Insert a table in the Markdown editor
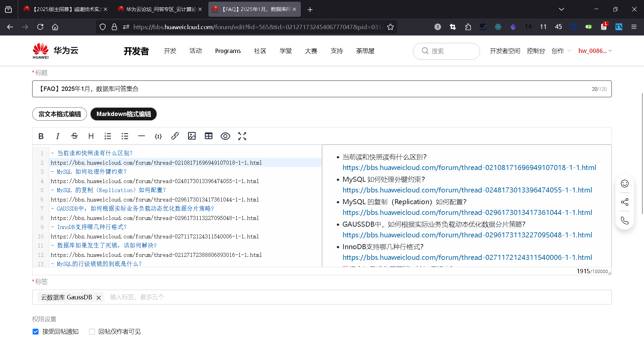Screen dimensions: 644x342 point(209,136)
